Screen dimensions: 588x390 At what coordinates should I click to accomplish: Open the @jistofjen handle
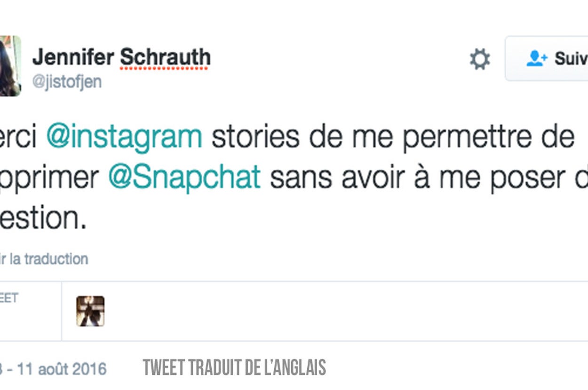tap(67, 82)
